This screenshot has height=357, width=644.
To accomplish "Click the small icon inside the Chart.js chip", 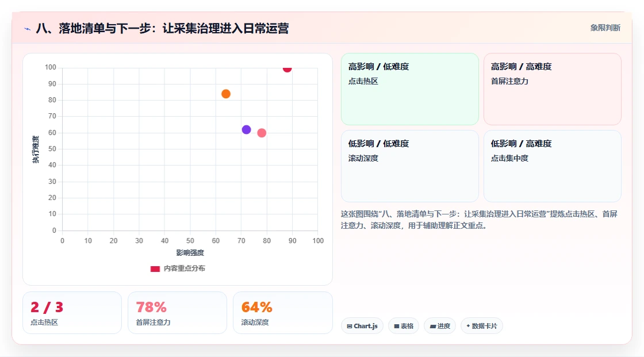I will pos(350,326).
